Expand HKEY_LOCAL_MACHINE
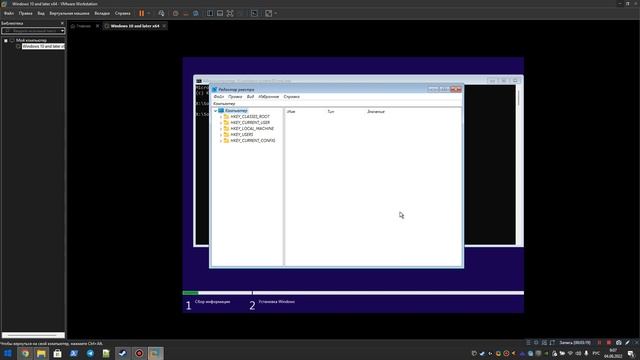This screenshot has height=360, width=640. click(x=221, y=129)
